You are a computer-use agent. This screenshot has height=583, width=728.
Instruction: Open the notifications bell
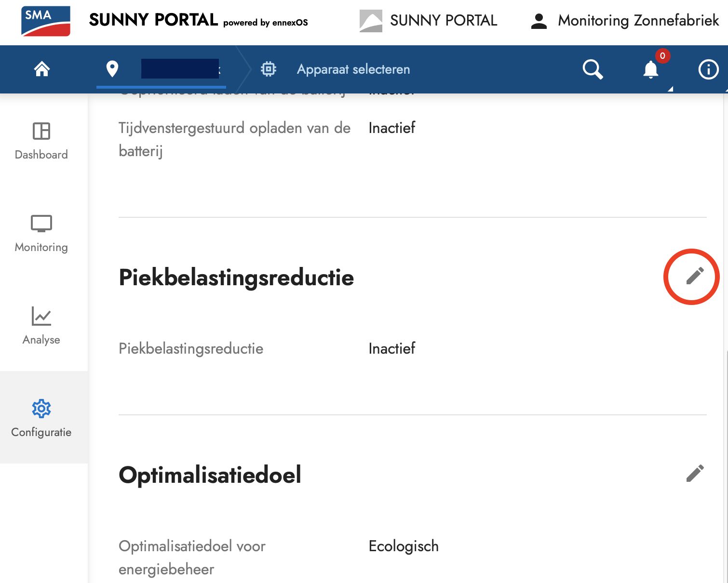coord(650,70)
